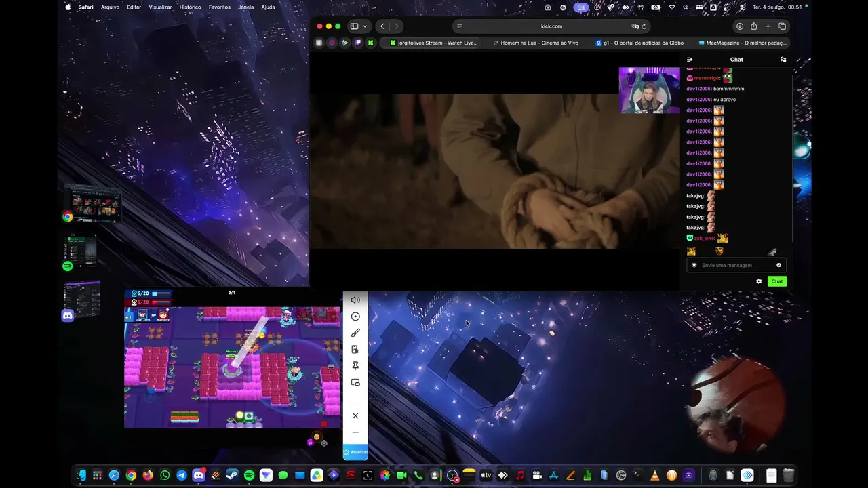Screen dimensions: 868x488
Task: Open WhatsApp from the Dock
Action: [x=165, y=475]
